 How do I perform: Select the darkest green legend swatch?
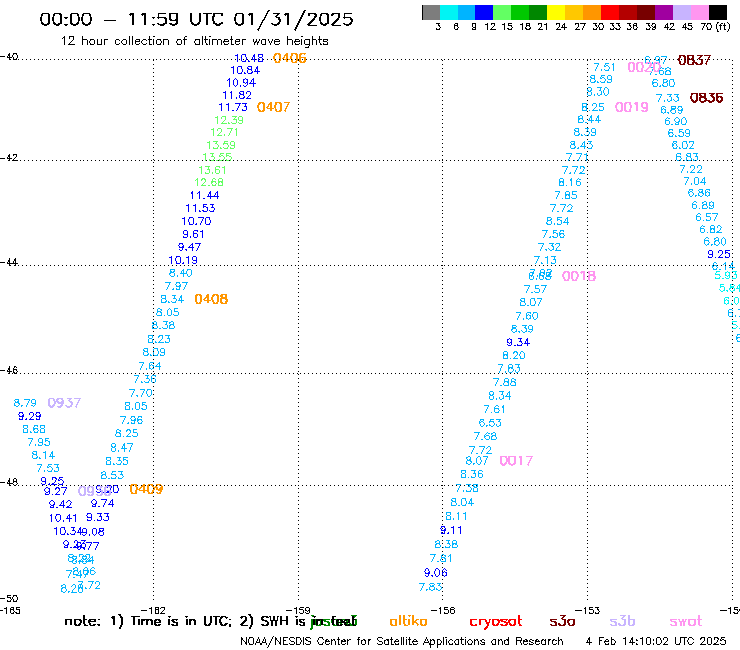(x=538, y=12)
